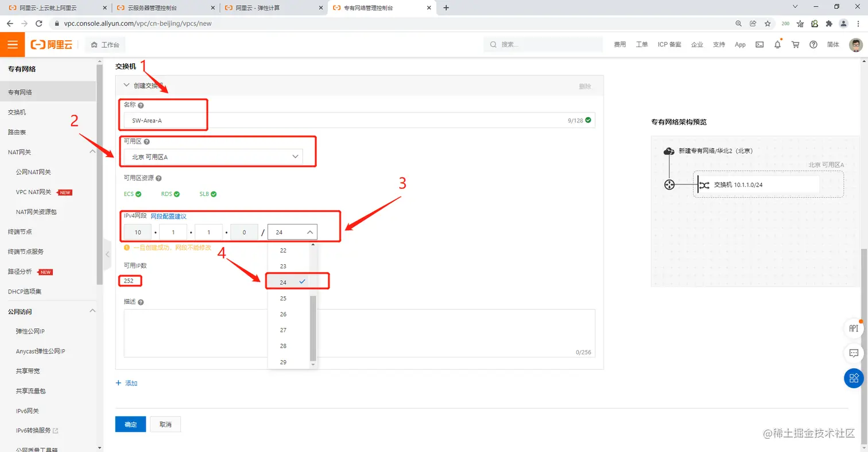
Task: Click the Alibaba Cloud logo
Action: pos(52,45)
